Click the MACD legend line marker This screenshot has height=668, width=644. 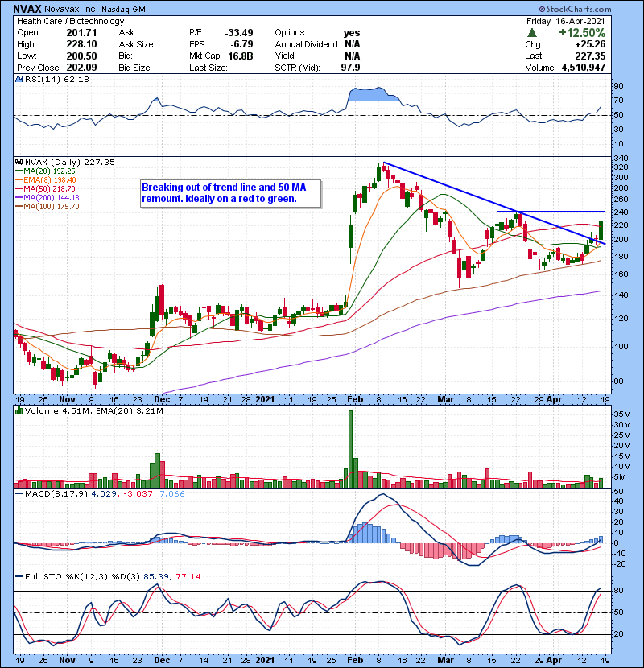click(x=19, y=494)
